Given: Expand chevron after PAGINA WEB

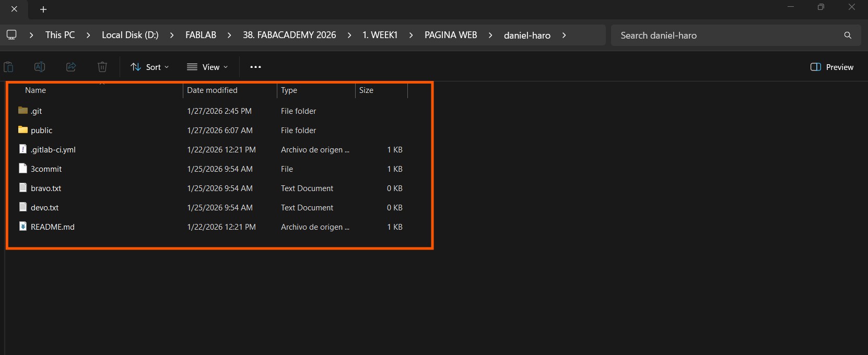Looking at the screenshot, I should pyautogui.click(x=490, y=35).
